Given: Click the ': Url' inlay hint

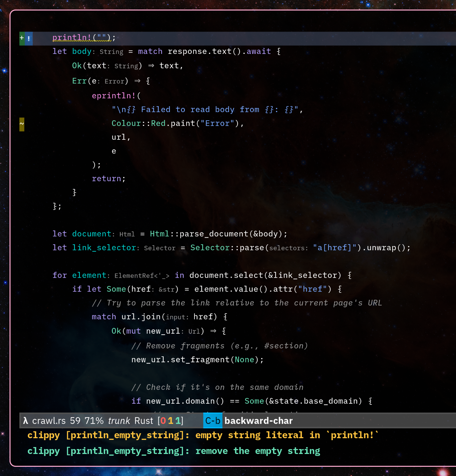Looking at the screenshot, I should (191, 331).
